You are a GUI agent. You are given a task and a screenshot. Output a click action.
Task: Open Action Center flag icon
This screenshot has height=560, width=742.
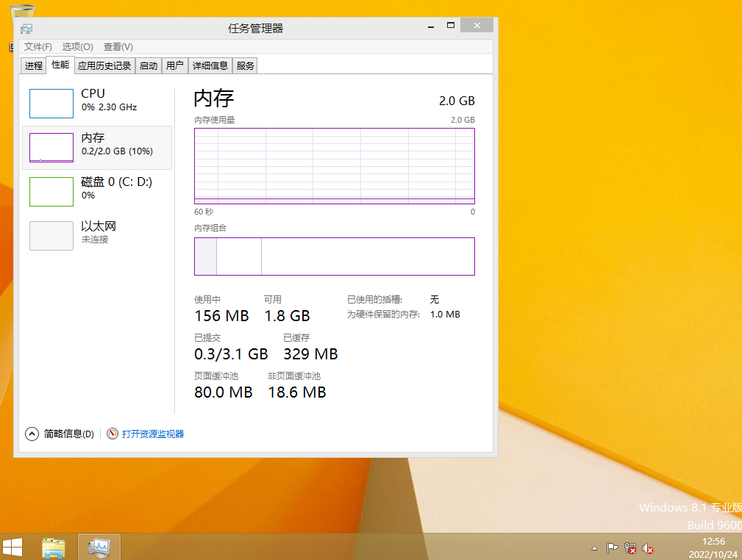(612, 548)
